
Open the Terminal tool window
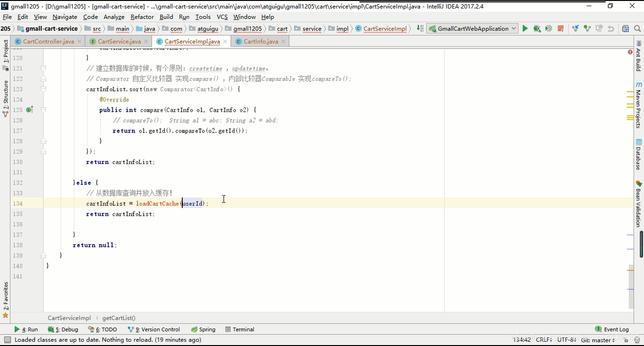(240, 329)
